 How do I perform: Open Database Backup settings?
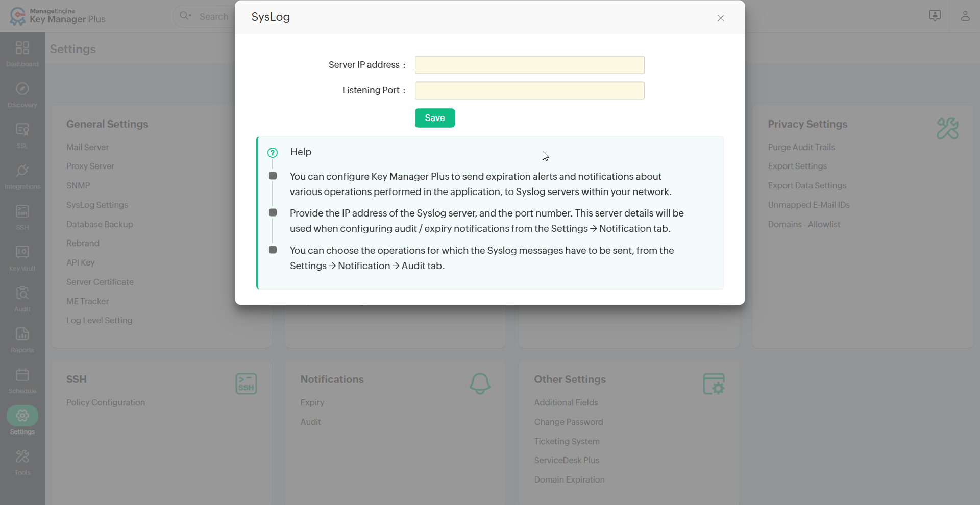[100, 224]
